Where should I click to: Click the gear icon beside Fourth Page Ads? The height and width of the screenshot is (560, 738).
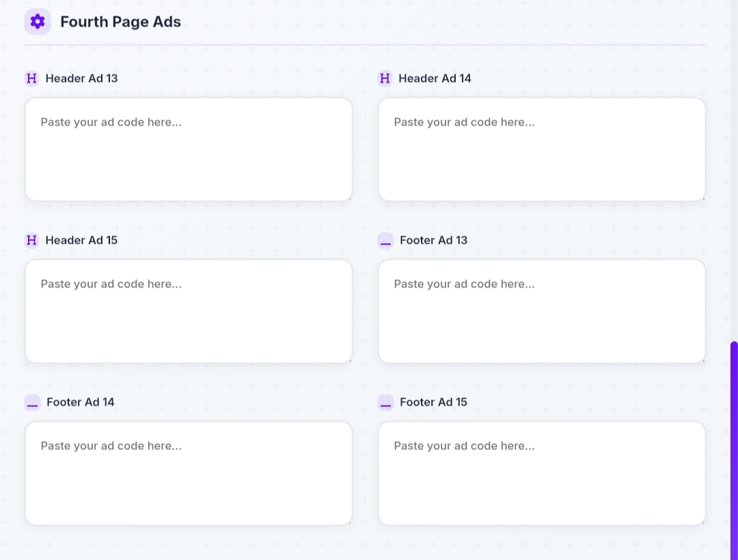click(x=38, y=22)
